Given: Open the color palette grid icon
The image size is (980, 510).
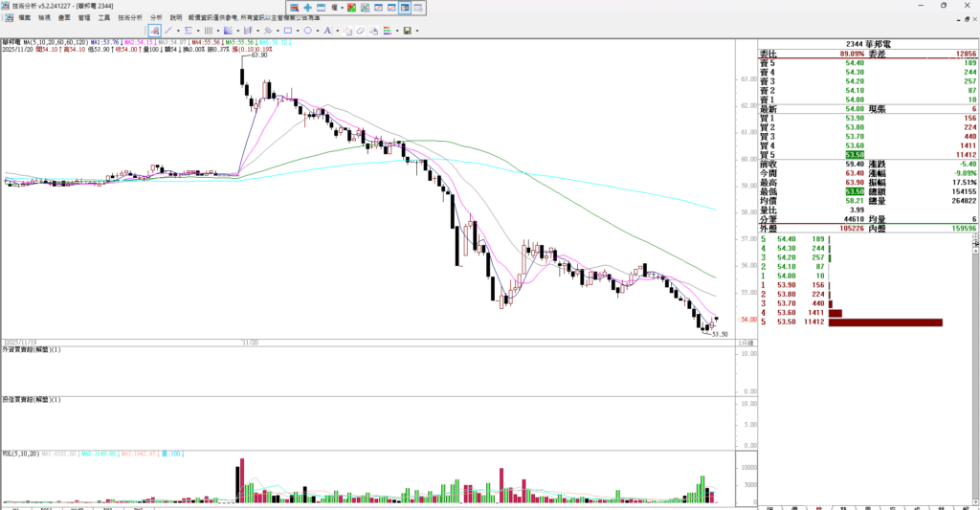Looking at the screenshot, I should pyautogui.click(x=390, y=31).
